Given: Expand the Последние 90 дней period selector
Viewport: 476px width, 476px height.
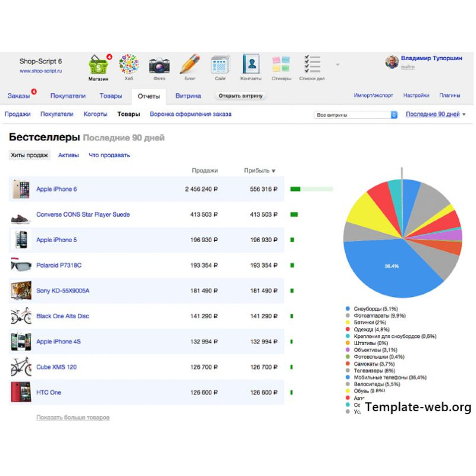Looking at the screenshot, I should [436, 114].
